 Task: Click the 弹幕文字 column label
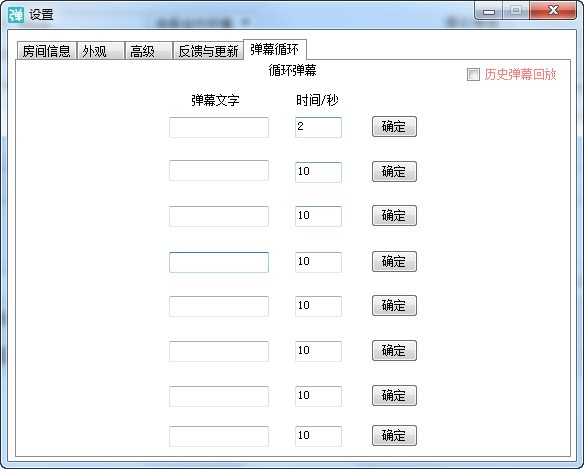pyautogui.click(x=215, y=100)
